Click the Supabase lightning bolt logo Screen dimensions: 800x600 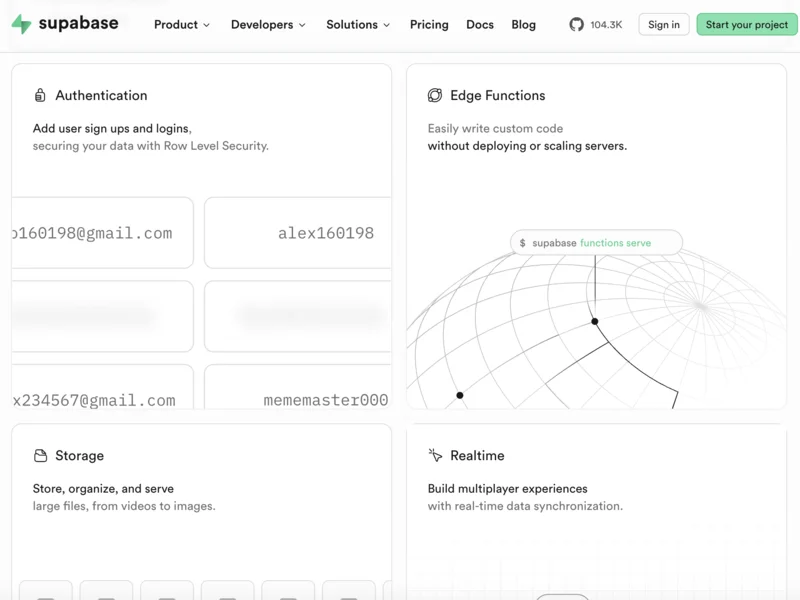(x=21, y=24)
